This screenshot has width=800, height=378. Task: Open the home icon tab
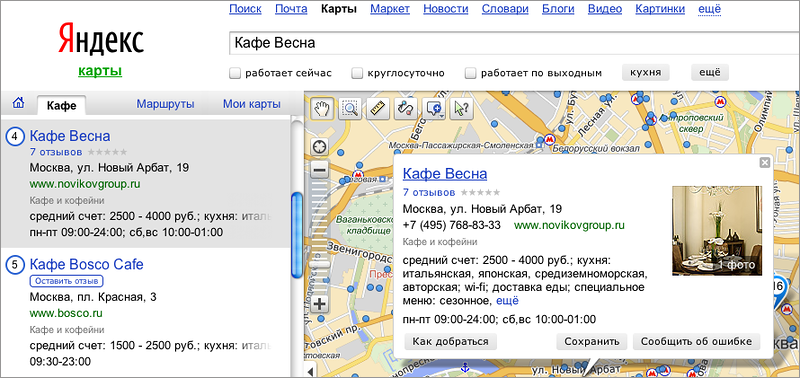click(x=18, y=104)
